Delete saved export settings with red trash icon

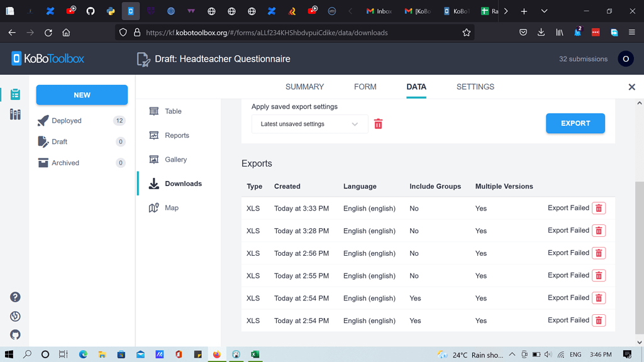pyautogui.click(x=378, y=124)
